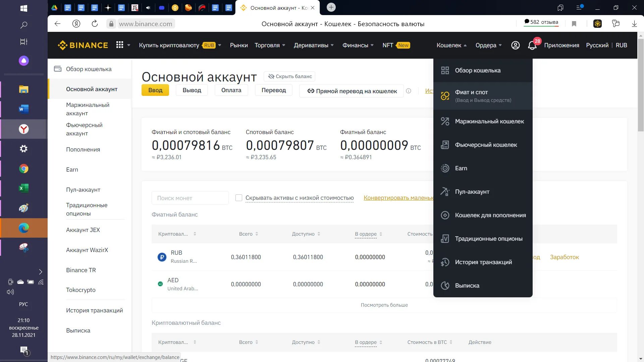The height and width of the screenshot is (362, 644).
Task: Go back with browser back arrow
Action: (57, 24)
